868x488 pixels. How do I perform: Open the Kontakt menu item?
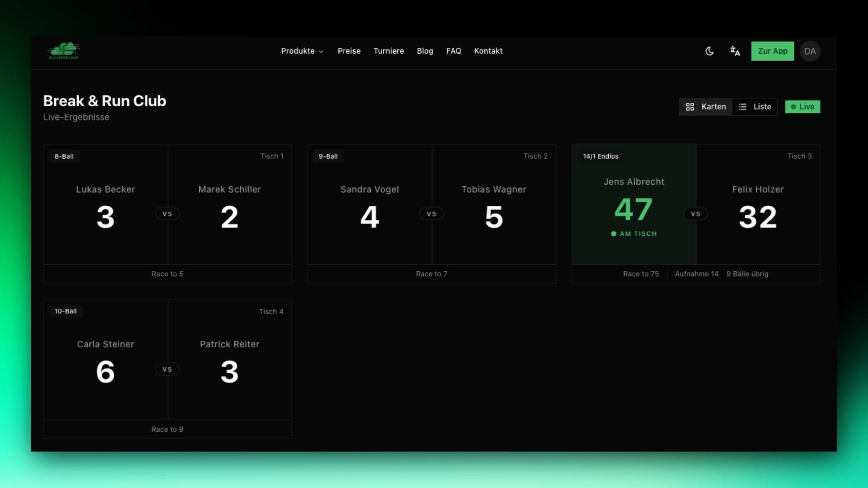[488, 51]
